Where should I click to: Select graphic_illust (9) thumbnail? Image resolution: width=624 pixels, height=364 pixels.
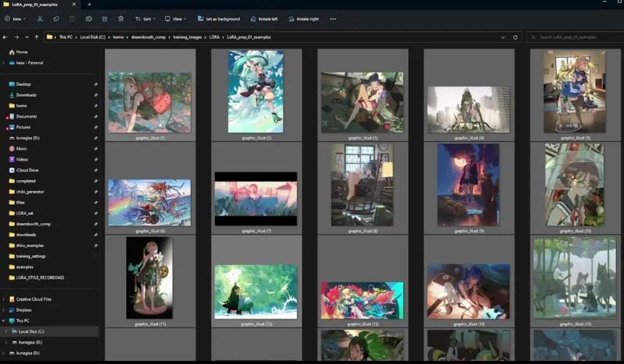(x=468, y=185)
